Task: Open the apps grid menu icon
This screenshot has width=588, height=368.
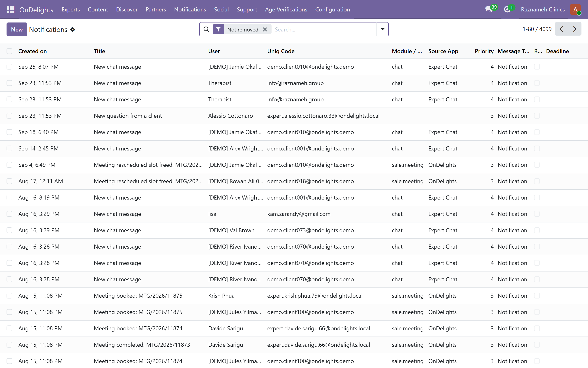Action: point(11,9)
